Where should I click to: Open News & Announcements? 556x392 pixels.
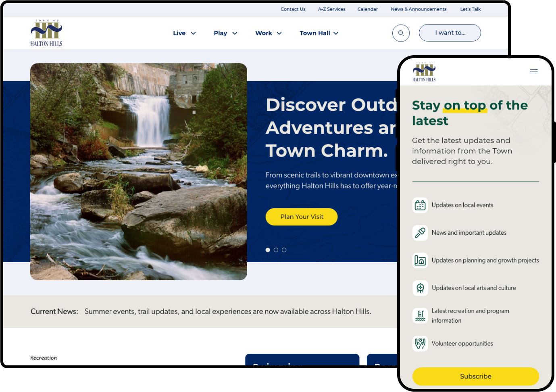click(419, 9)
